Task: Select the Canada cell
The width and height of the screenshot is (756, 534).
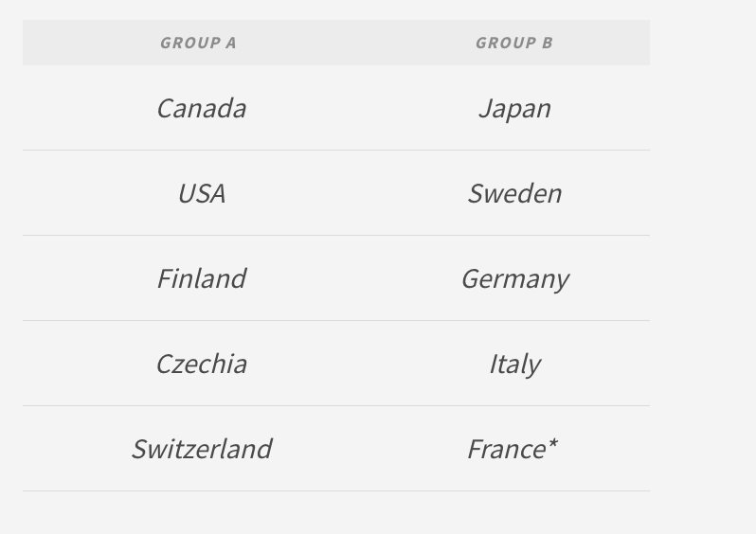Action: pyautogui.click(x=201, y=108)
